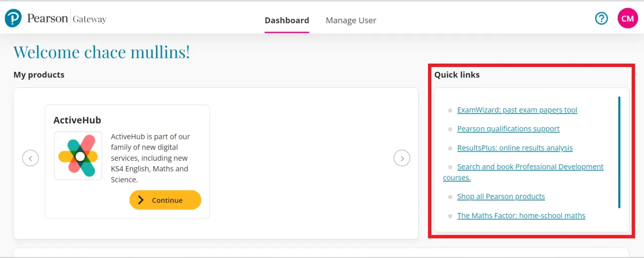Open ResultsPlus online results analysis

[515, 148]
